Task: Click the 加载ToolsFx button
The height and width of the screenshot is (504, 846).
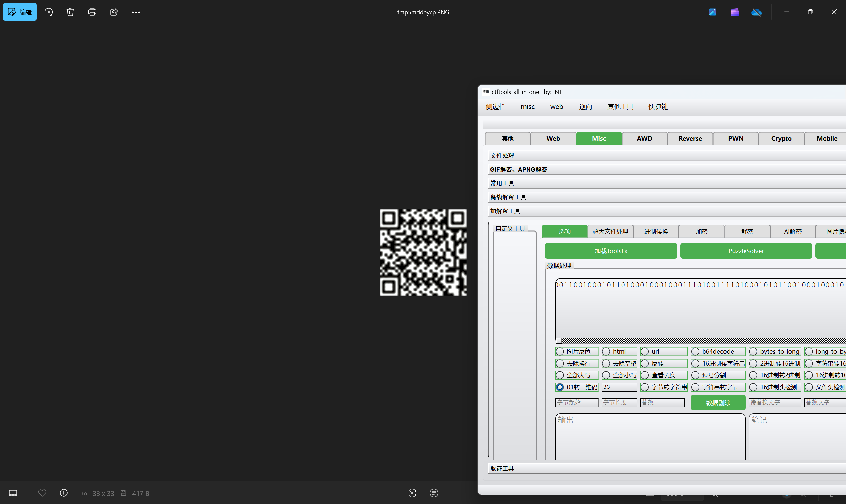Action: pos(611,251)
